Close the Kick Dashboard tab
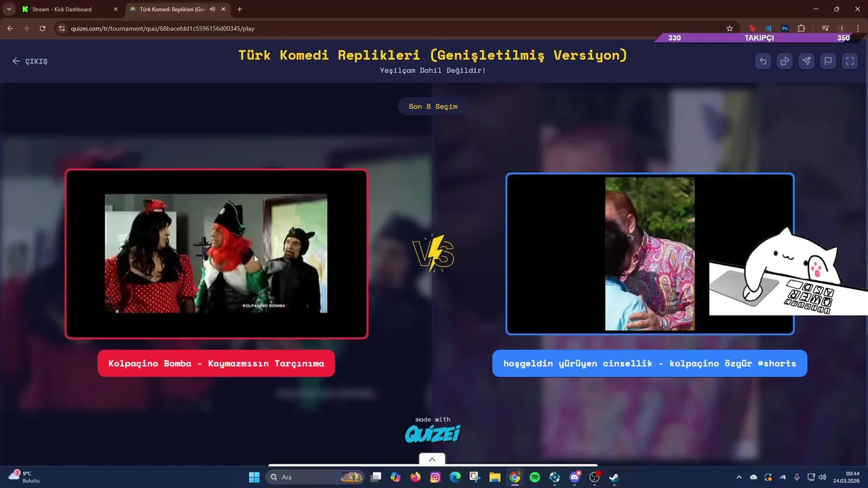Image resolution: width=868 pixels, height=488 pixels. click(x=115, y=9)
